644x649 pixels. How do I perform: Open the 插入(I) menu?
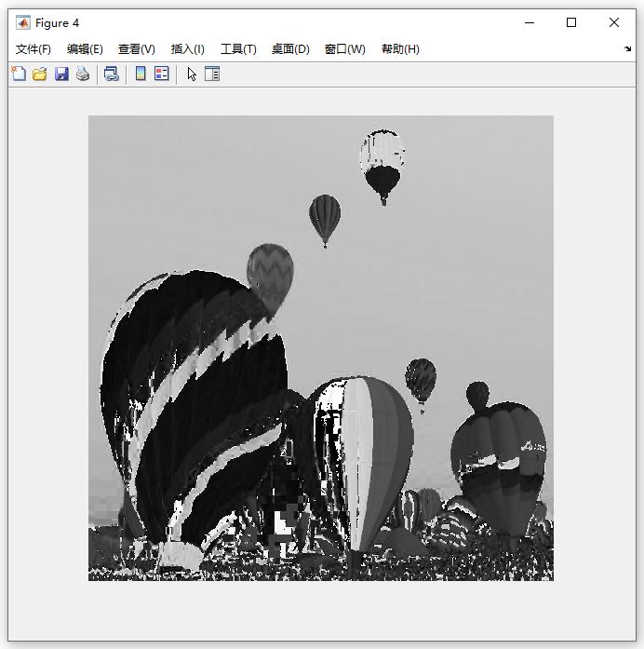click(x=187, y=49)
